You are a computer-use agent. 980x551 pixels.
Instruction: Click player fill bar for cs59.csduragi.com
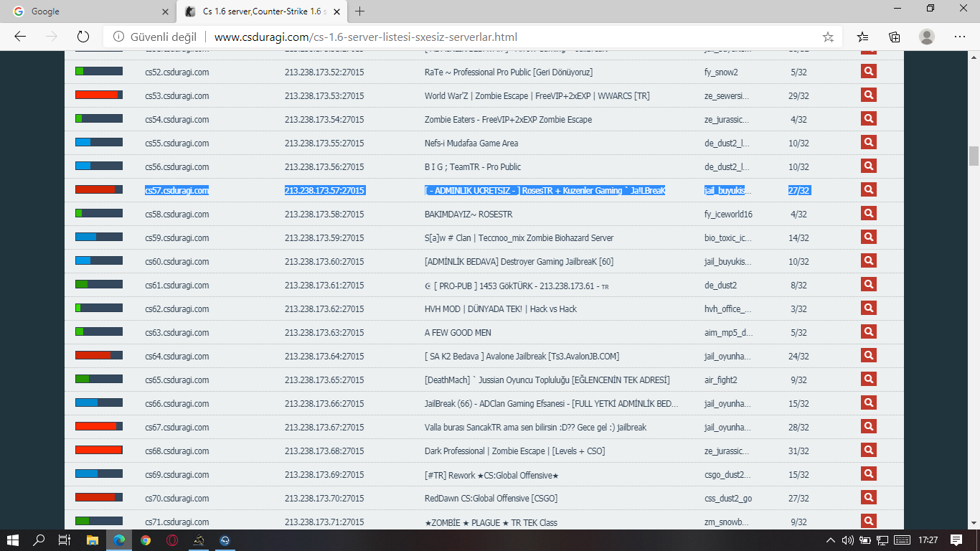pyautogui.click(x=99, y=237)
